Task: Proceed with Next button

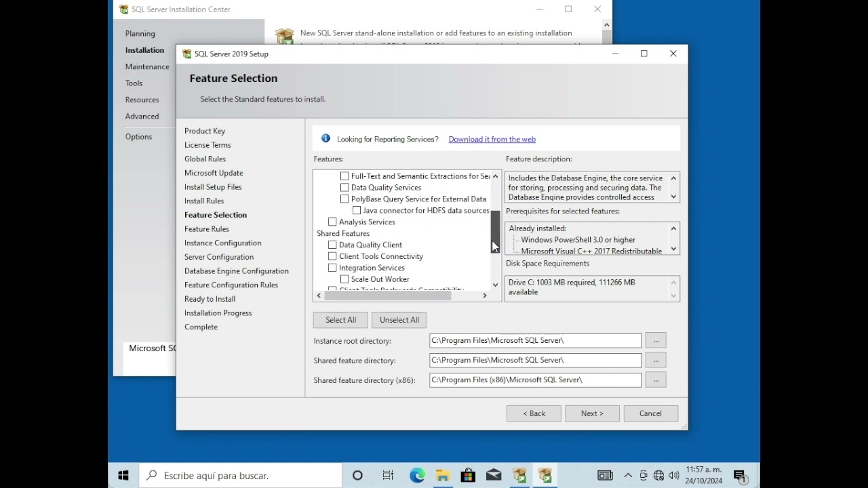Action: click(x=592, y=413)
